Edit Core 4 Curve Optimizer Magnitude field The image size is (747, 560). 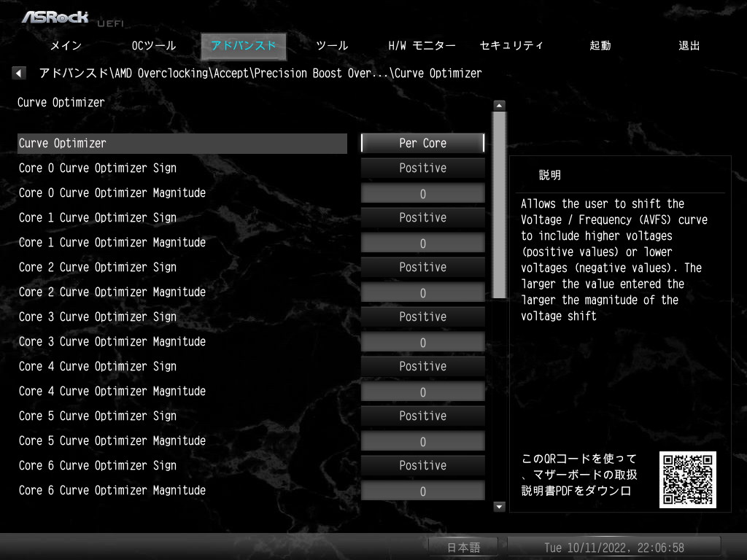(422, 392)
